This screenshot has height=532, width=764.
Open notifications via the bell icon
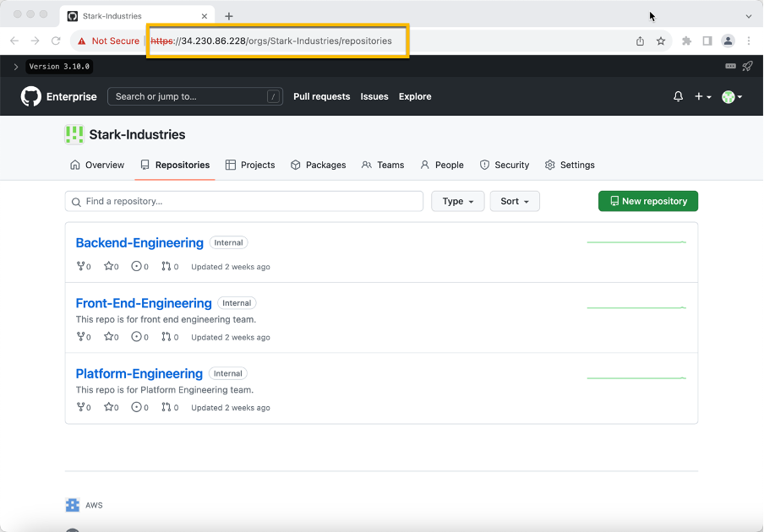677,96
